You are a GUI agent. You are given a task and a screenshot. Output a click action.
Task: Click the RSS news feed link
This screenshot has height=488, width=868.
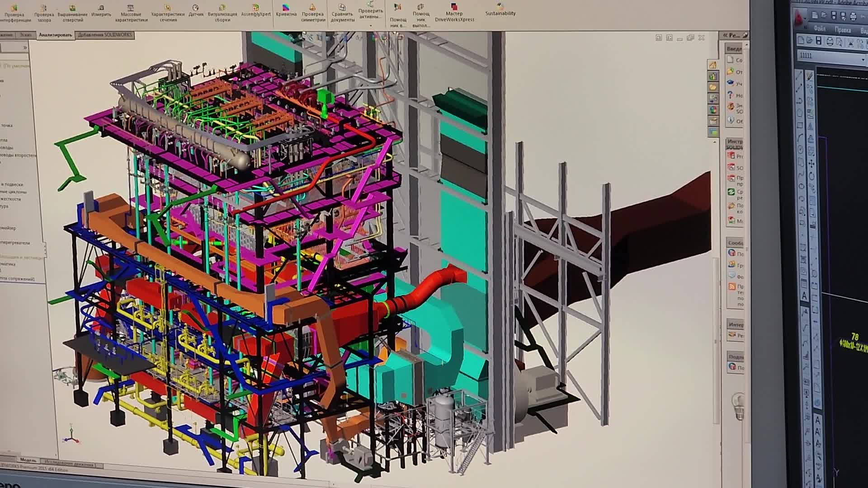tap(732, 286)
